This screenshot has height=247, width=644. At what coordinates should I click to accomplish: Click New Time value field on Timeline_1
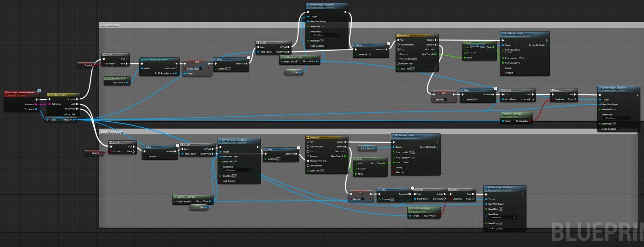coord(322,171)
